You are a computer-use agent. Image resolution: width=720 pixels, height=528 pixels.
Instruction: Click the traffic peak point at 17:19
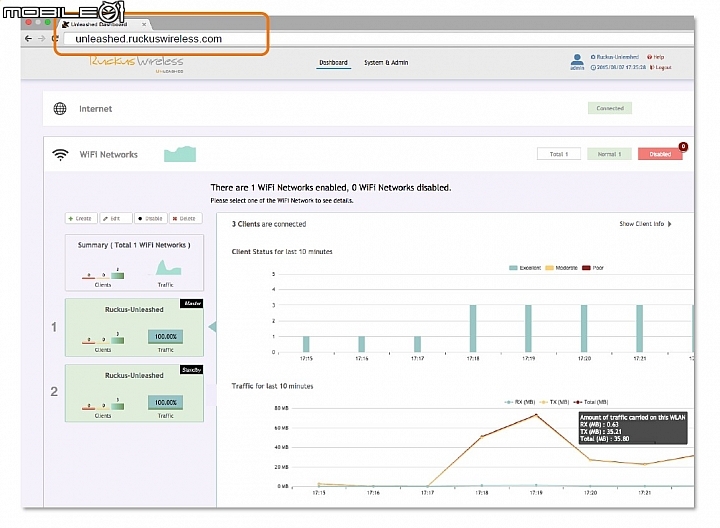[x=536, y=415]
